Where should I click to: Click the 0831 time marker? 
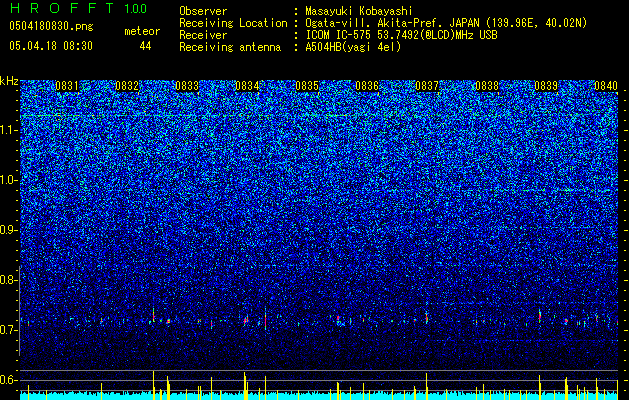tap(67, 86)
